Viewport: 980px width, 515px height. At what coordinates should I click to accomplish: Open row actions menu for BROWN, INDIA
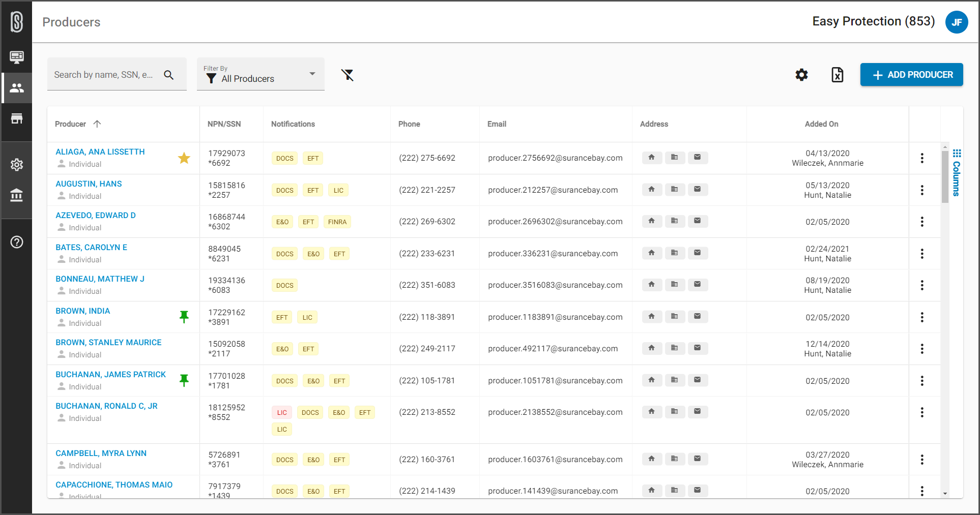pyautogui.click(x=922, y=317)
